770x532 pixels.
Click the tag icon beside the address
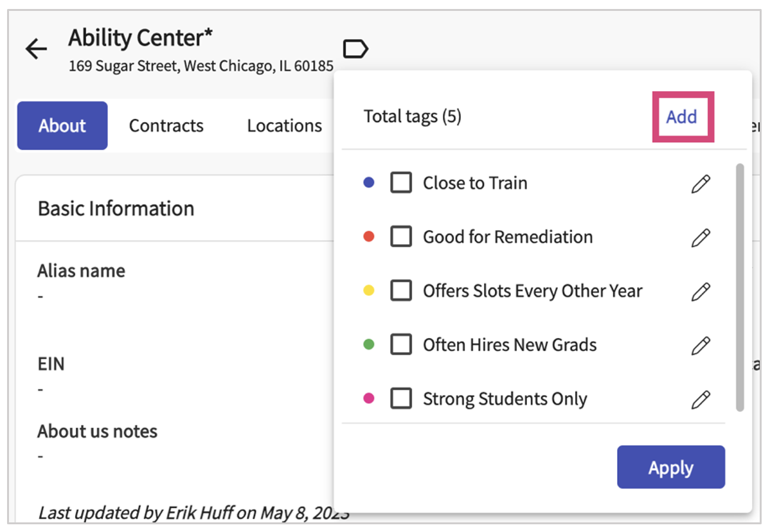click(355, 49)
